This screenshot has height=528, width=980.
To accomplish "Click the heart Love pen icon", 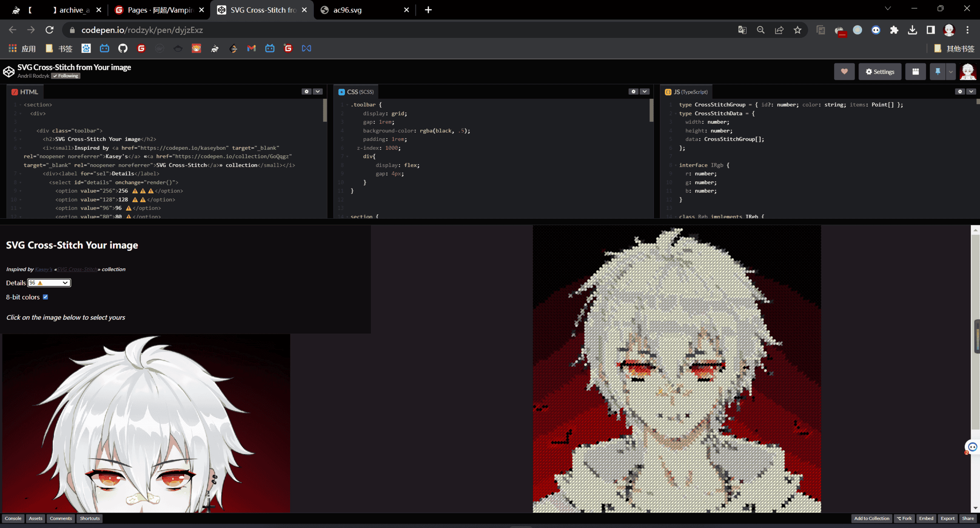I will [x=844, y=71].
